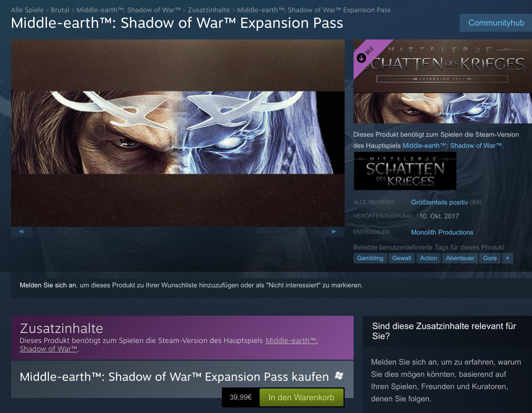Go to Alle Spiele breadcrumb

click(x=27, y=10)
